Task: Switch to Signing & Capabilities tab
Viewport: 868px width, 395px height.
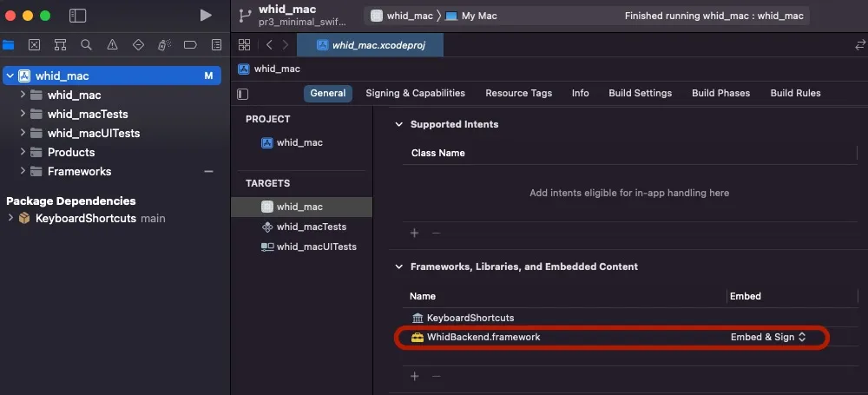Action: [415, 93]
